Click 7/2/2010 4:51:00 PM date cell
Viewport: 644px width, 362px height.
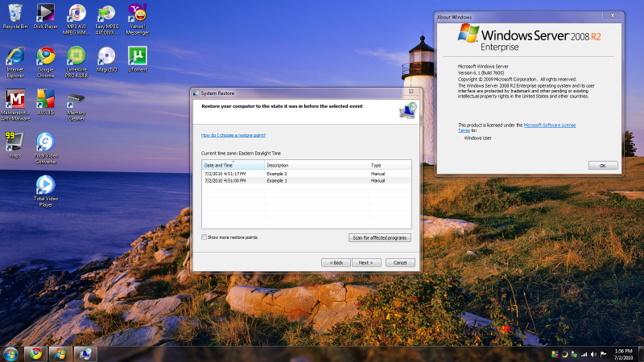[225, 180]
